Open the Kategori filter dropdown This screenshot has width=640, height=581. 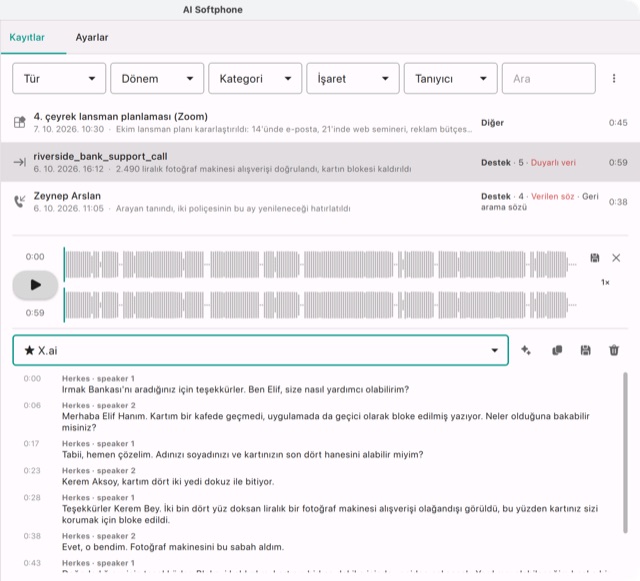[255, 78]
